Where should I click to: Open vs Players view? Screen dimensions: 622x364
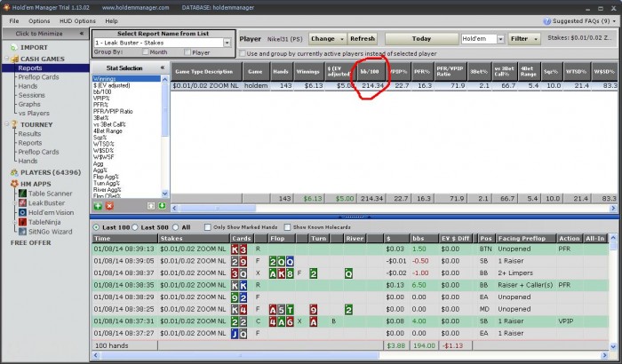pos(34,114)
